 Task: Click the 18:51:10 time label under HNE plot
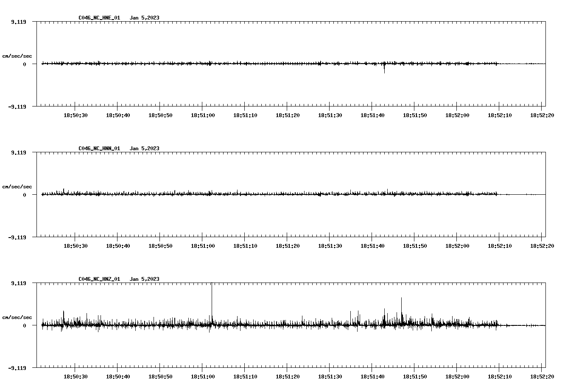coord(245,115)
